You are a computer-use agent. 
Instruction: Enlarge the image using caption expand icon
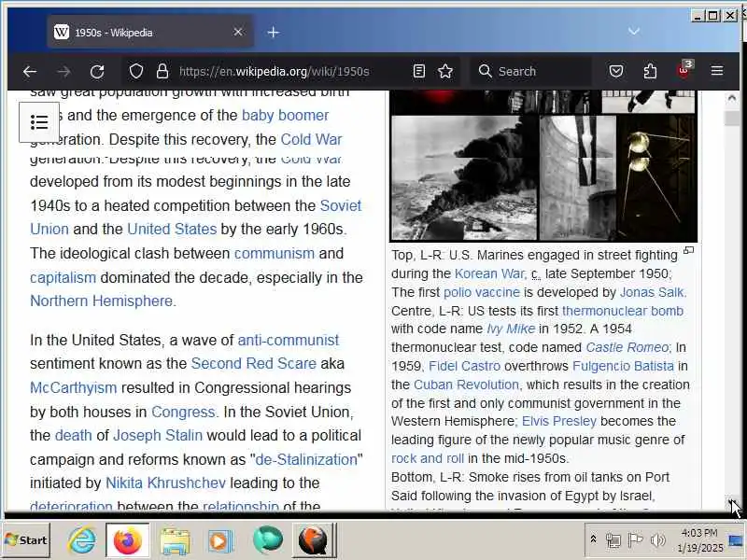[x=689, y=250]
